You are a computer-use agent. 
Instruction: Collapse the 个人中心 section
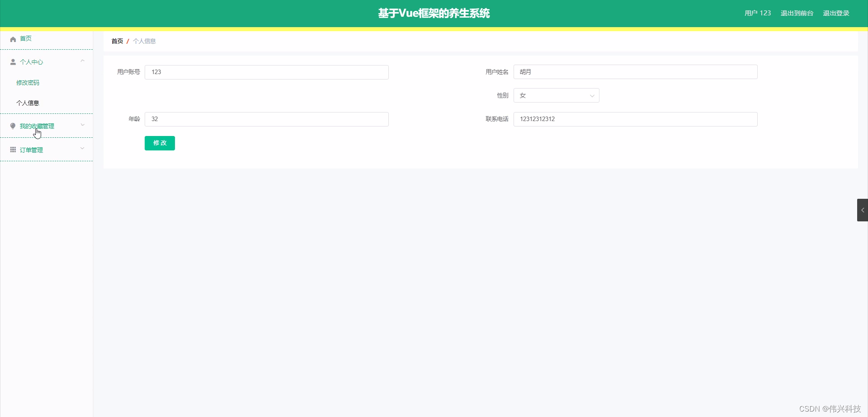point(82,61)
